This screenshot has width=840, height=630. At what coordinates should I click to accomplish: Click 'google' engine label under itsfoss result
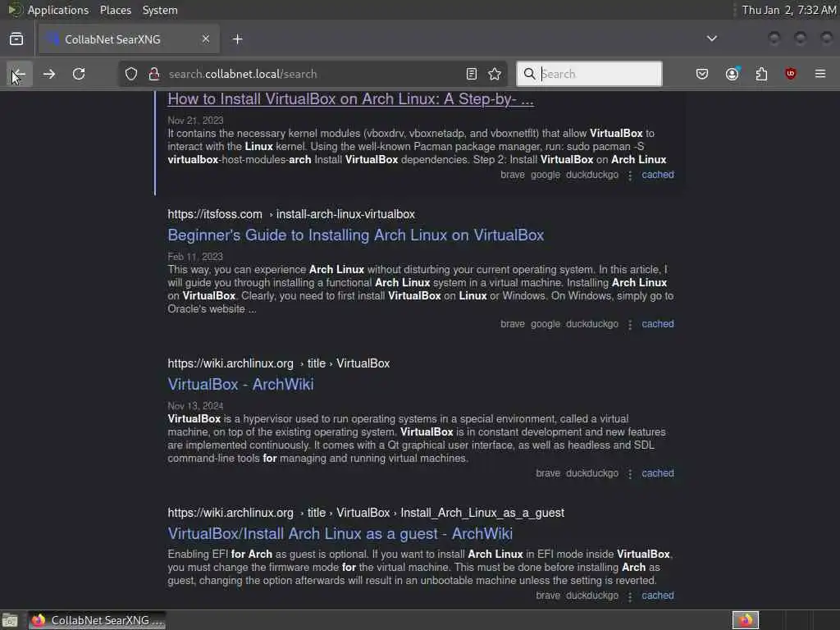pyautogui.click(x=546, y=324)
